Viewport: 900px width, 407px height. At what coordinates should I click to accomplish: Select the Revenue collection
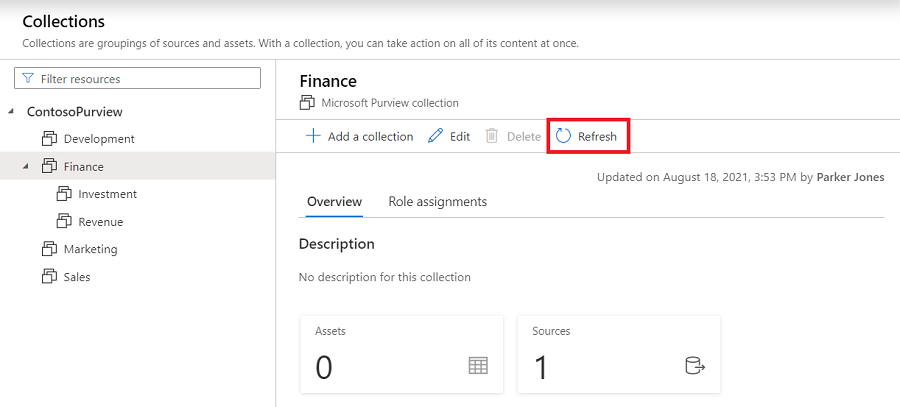tap(100, 221)
